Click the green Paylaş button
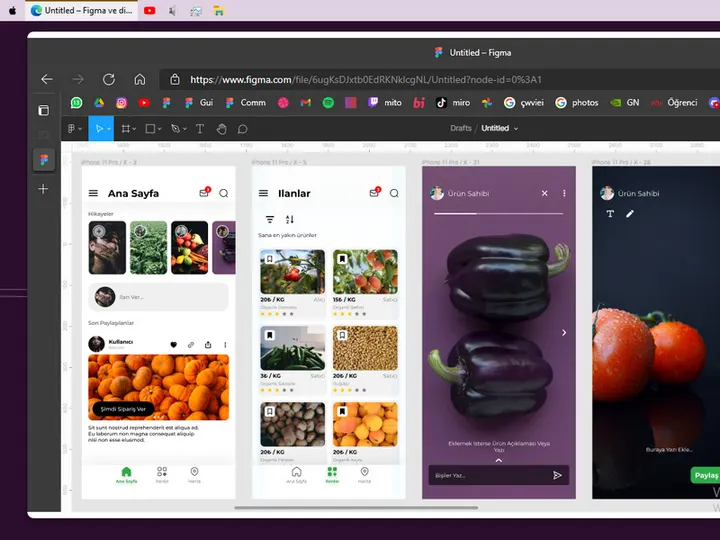The height and width of the screenshot is (540, 720). pyautogui.click(x=706, y=475)
